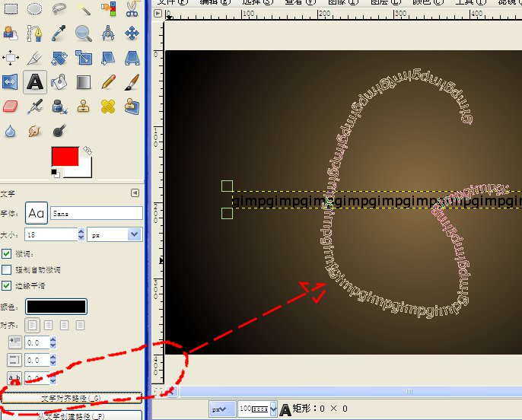522x420 pixels.
Task: Select the Shear tool
Action: (x=108, y=58)
